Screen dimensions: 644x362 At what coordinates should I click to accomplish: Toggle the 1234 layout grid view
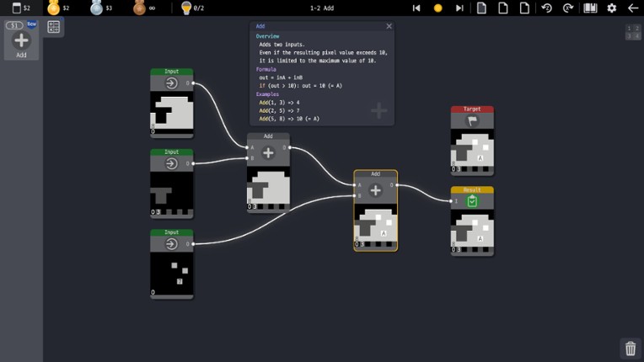[x=632, y=32]
